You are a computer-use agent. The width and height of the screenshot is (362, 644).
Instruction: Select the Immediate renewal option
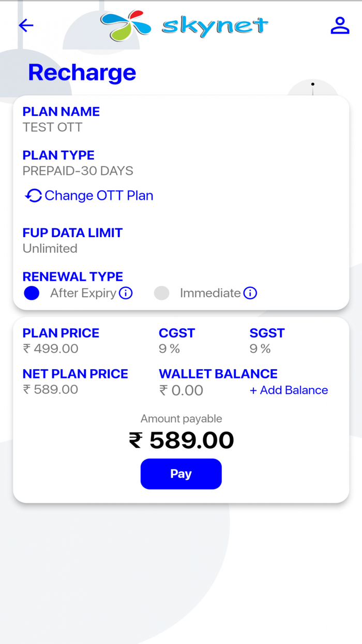pyautogui.click(x=161, y=293)
